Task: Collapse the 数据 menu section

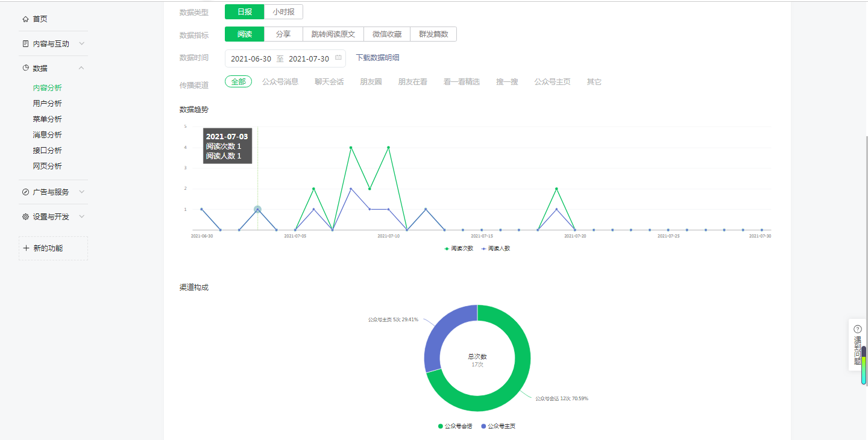Action: coord(82,68)
